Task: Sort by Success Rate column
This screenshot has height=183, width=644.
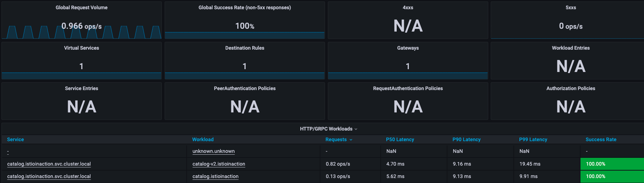Action: 601,139
